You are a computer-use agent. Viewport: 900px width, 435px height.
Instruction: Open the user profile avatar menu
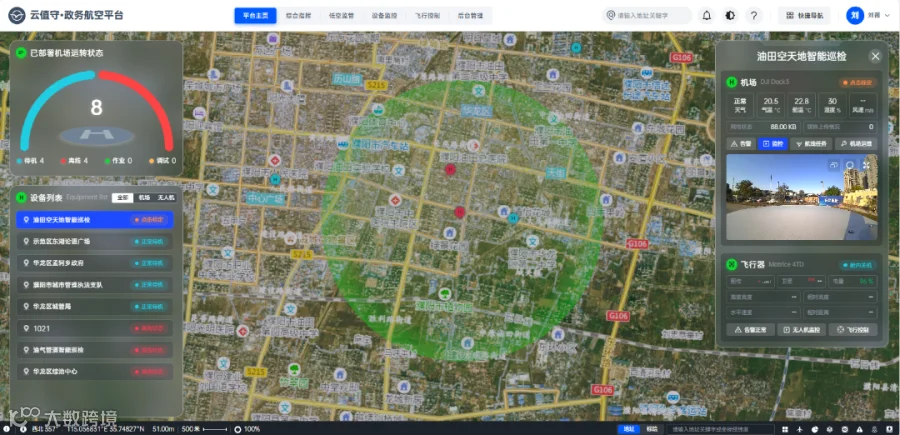[x=855, y=15]
